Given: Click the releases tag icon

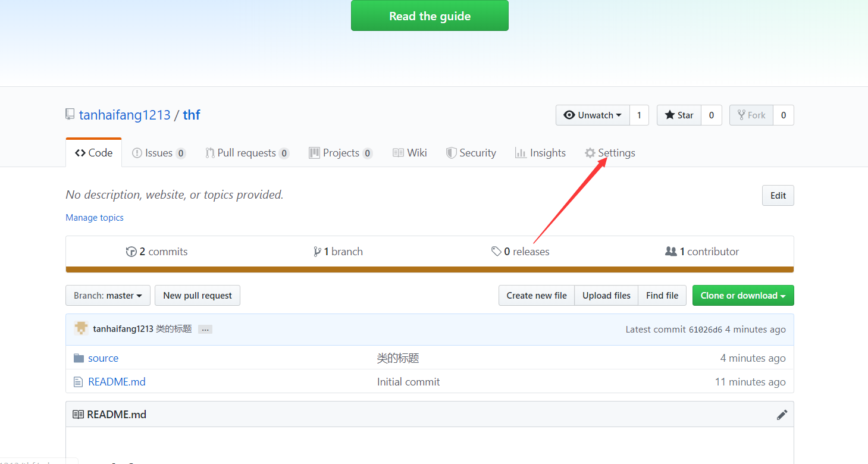Looking at the screenshot, I should (x=496, y=252).
